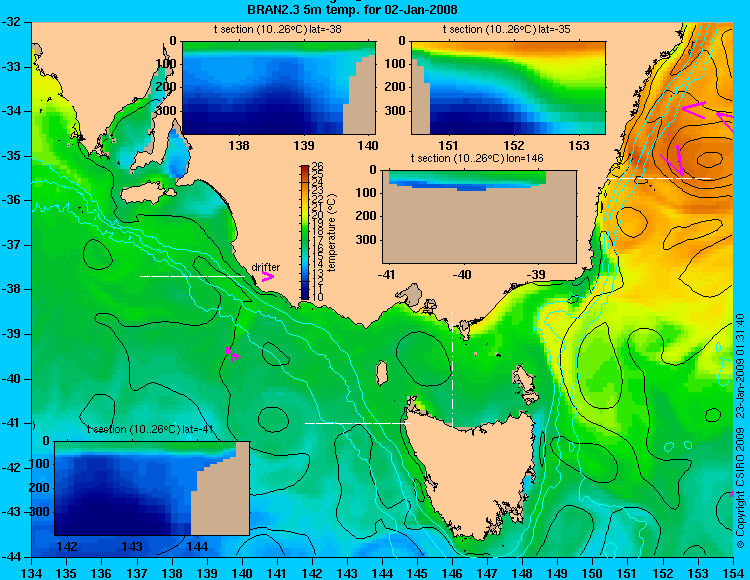Image resolution: width=750 pixels, height=580 pixels.
Task: Click the heading "t section (10..26°C) lon=146"
Action: 477,158
